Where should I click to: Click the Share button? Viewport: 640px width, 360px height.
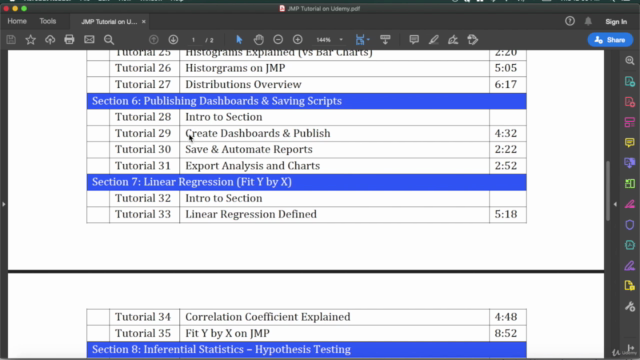point(610,40)
